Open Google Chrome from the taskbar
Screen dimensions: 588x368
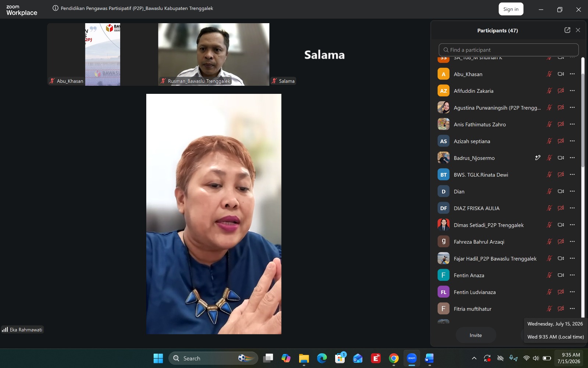coord(394,358)
